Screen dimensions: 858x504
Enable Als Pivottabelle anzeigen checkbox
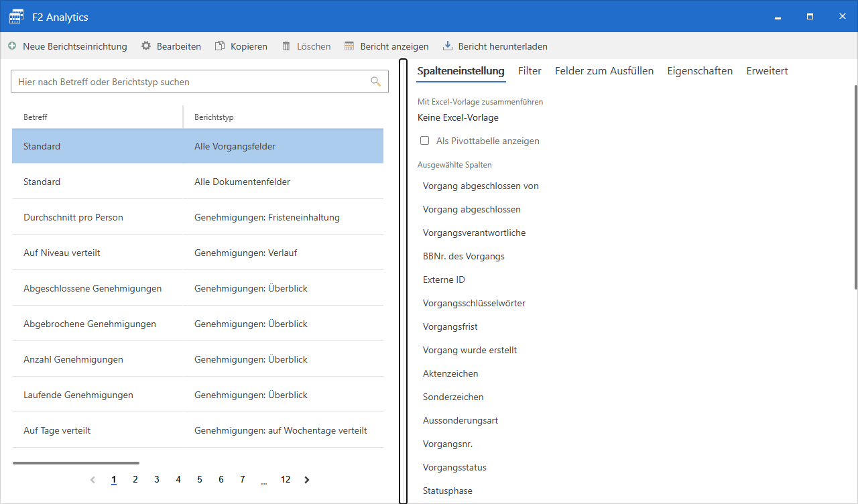pyautogui.click(x=424, y=141)
